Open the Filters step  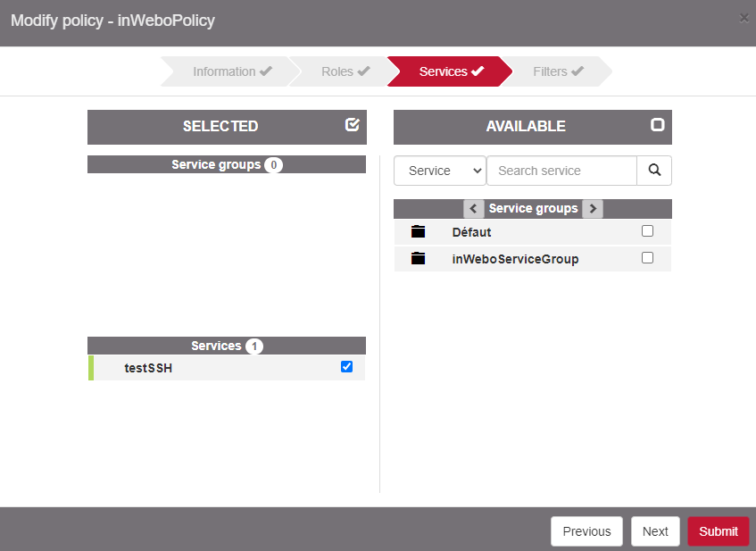tap(558, 71)
